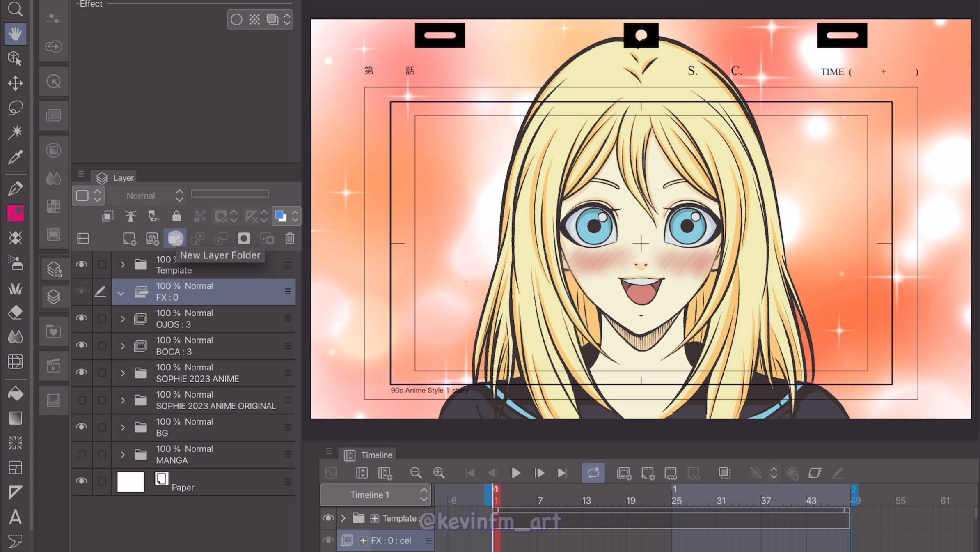Select the Eraser tool
Image resolution: width=980 pixels, height=552 pixels.
click(x=15, y=313)
